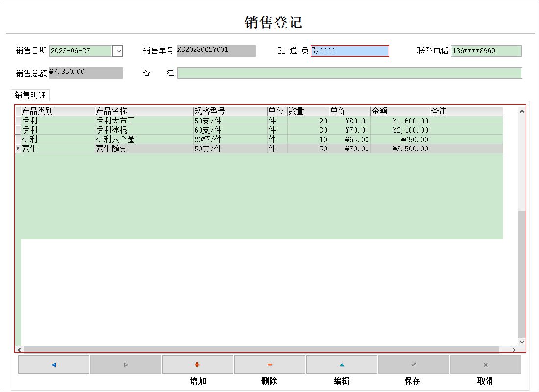This screenshot has height=392, width=539.
Task: Click the 产品名称 column header
Action: pos(144,111)
